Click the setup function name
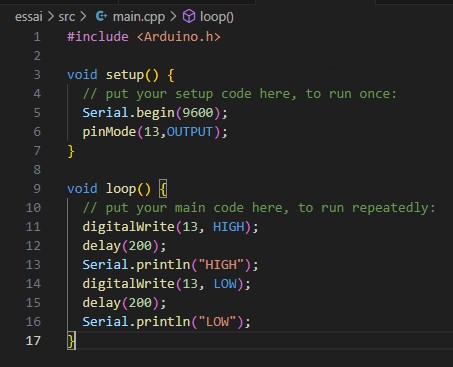The image size is (453, 367). point(125,75)
